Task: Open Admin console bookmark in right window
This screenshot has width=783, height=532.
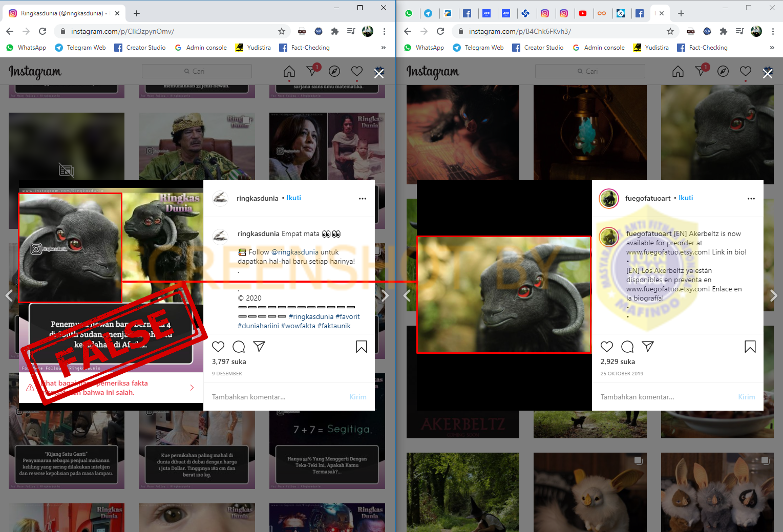Action: coord(599,48)
